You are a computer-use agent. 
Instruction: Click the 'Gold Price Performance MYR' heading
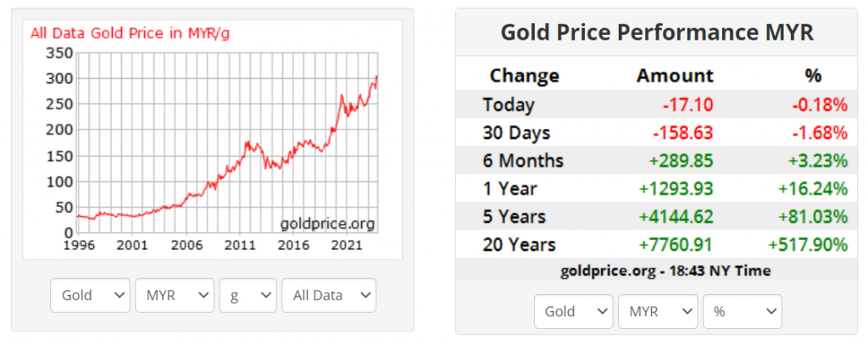(x=657, y=33)
